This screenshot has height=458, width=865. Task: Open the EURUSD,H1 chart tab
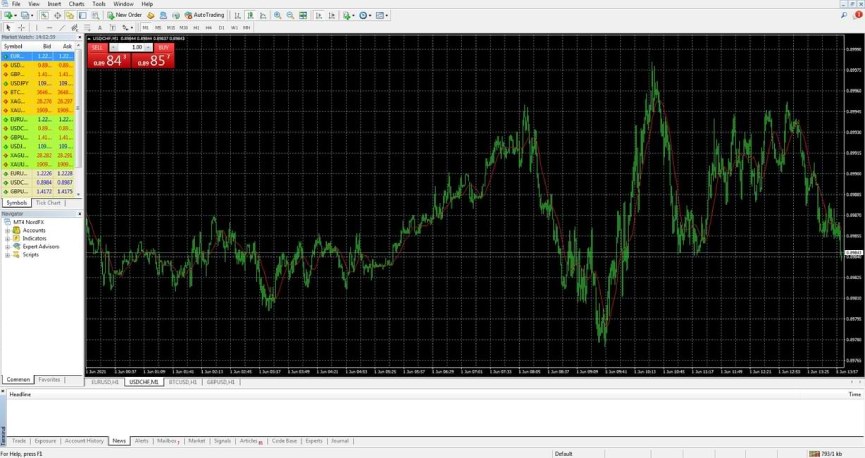(x=105, y=382)
